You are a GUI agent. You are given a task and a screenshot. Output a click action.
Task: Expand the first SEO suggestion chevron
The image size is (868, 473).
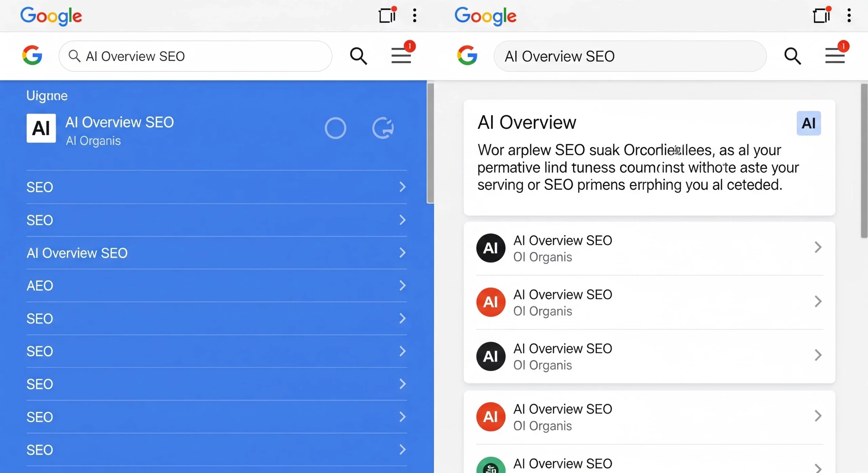[x=403, y=187]
